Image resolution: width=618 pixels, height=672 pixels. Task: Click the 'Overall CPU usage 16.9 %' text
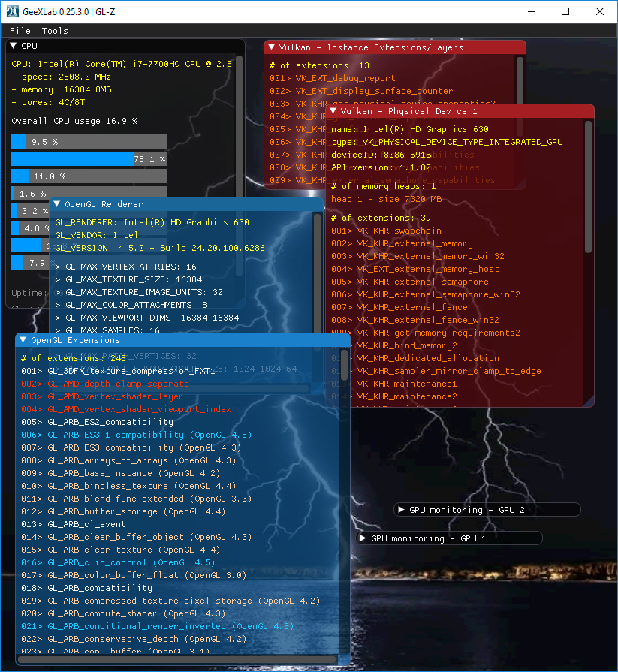coord(74,121)
